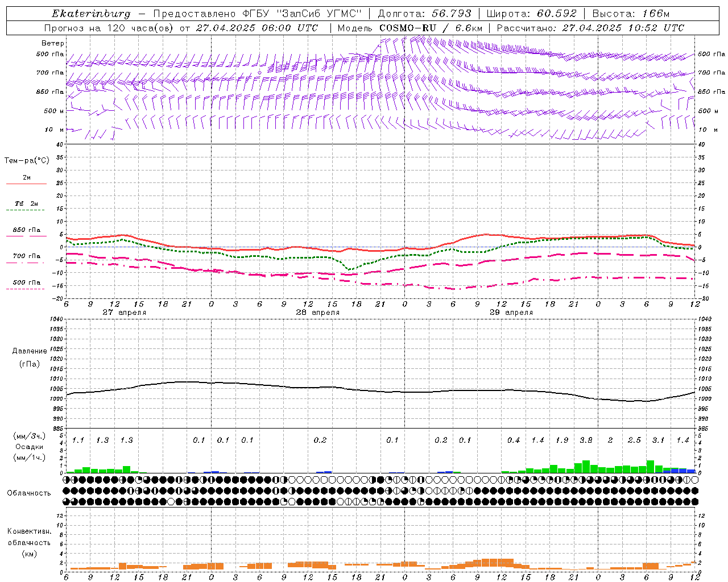This screenshot has width=728, height=582.
Task: Select the 'Долгота: 56.793' header value
Action: [x=425, y=14]
